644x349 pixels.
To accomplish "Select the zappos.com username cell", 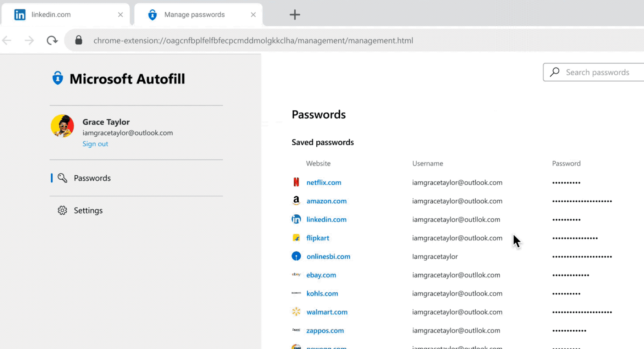I will point(456,331).
